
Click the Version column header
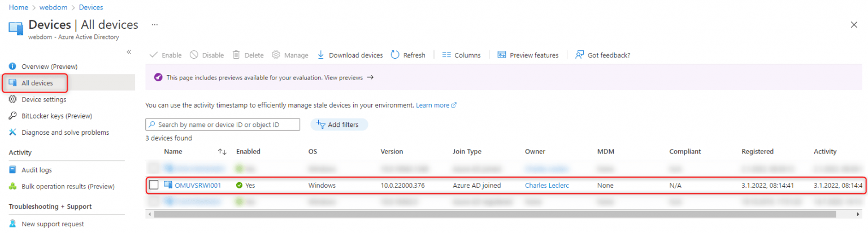pos(392,152)
